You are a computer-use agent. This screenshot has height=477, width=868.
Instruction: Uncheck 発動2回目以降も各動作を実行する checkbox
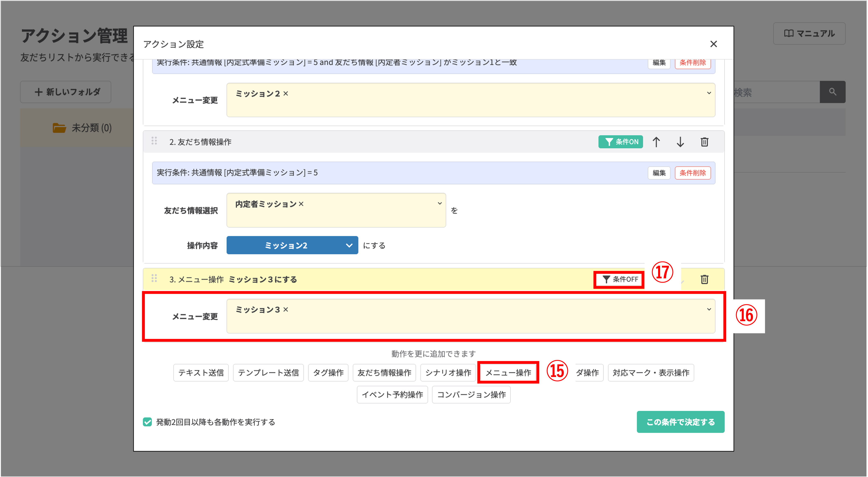(147, 422)
